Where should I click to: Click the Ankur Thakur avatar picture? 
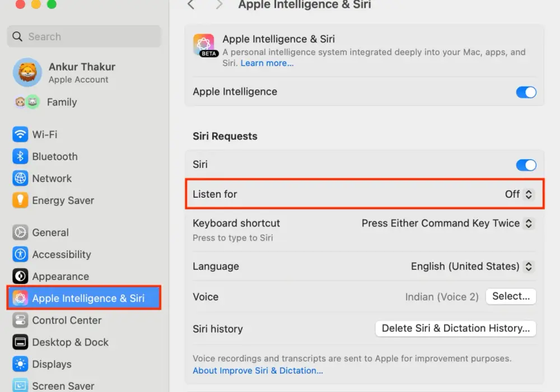[27, 72]
